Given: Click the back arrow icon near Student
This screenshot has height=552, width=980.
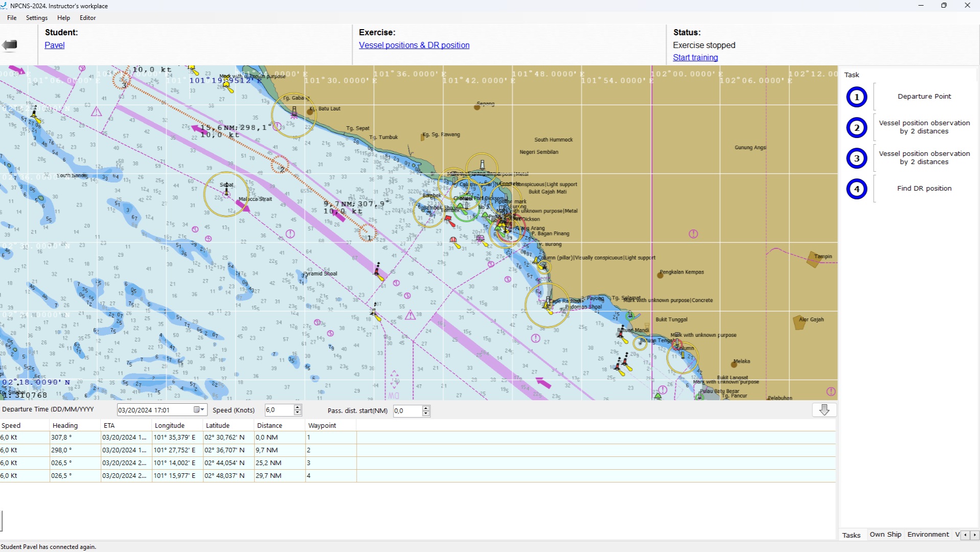Looking at the screenshot, I should point(10,45).
